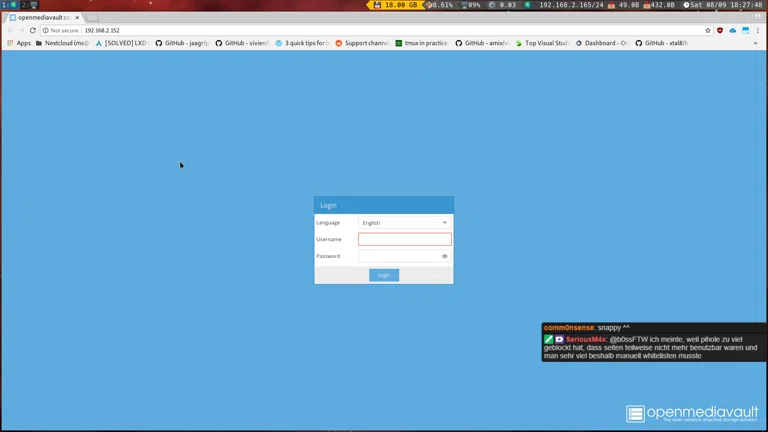This screenshot has height=432, width=768.
Task: Click the openmediavault logo at bottom right
Action: pos(691,413)
